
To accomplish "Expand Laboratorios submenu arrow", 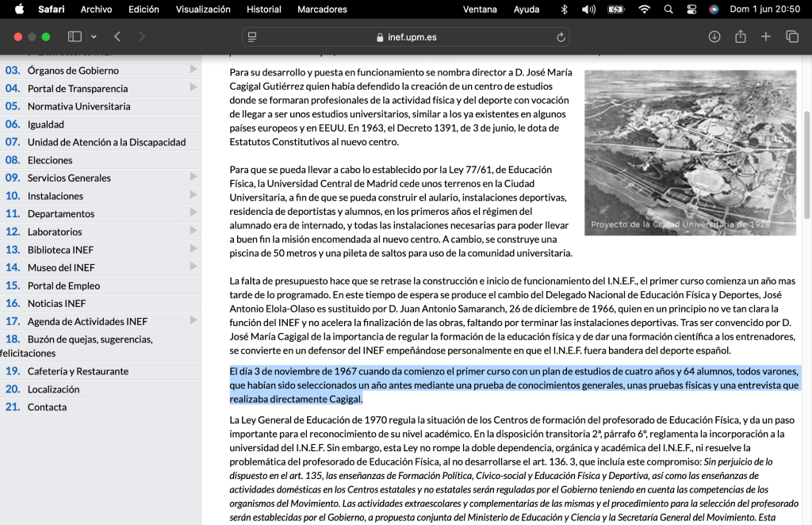I will (193, 231).
